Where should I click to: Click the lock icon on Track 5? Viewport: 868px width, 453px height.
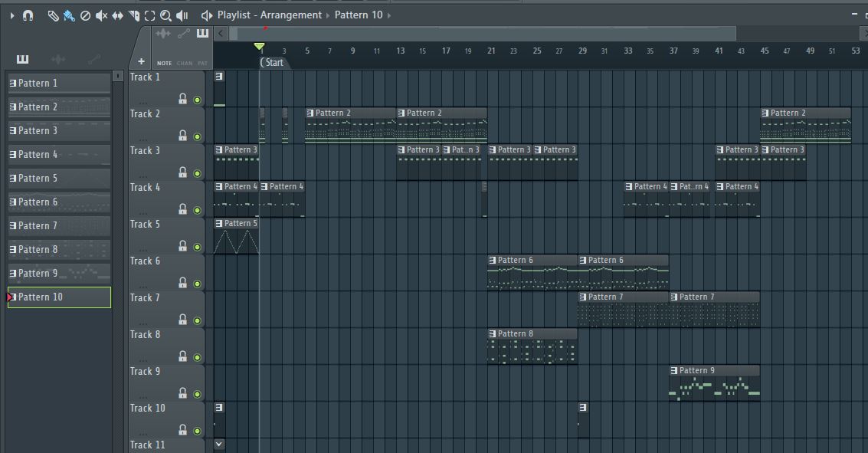[x=182, y=246]
